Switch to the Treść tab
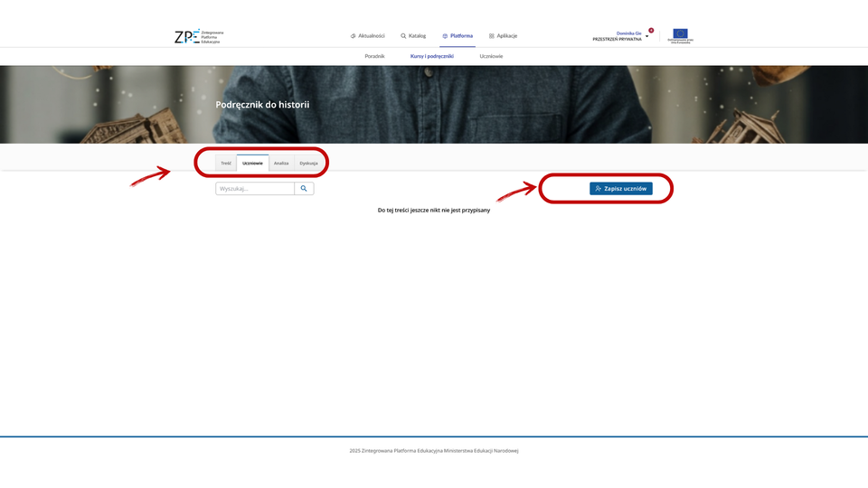 click(x=226, y=163)
